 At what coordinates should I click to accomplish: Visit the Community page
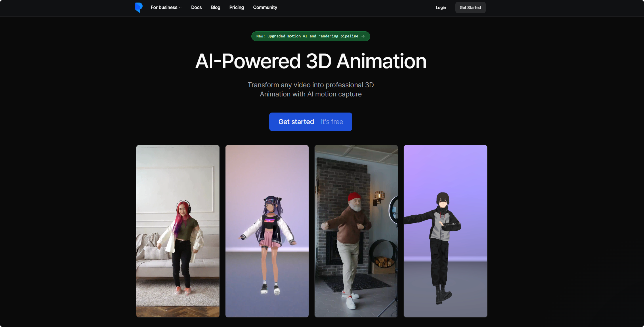[265, 7]
